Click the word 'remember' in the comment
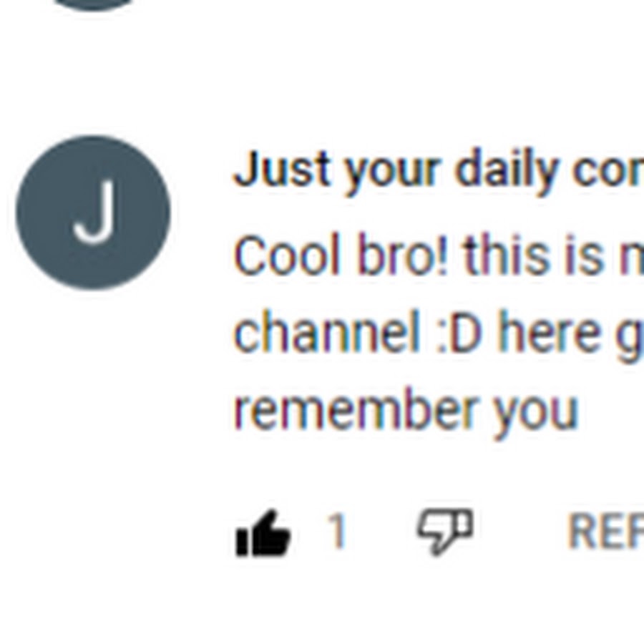Image resolution: width=644 pixels, height=644 pixels. (x=356, y=409)
